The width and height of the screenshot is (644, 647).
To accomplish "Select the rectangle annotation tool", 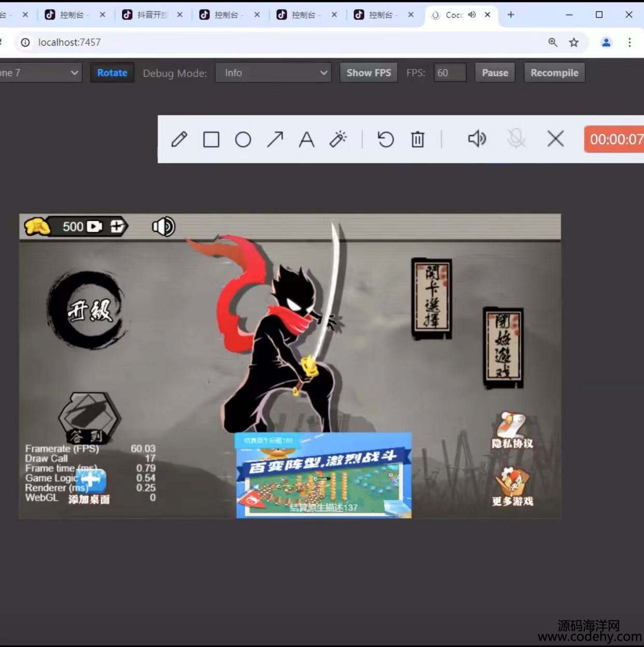I will [x=211, y=139].
